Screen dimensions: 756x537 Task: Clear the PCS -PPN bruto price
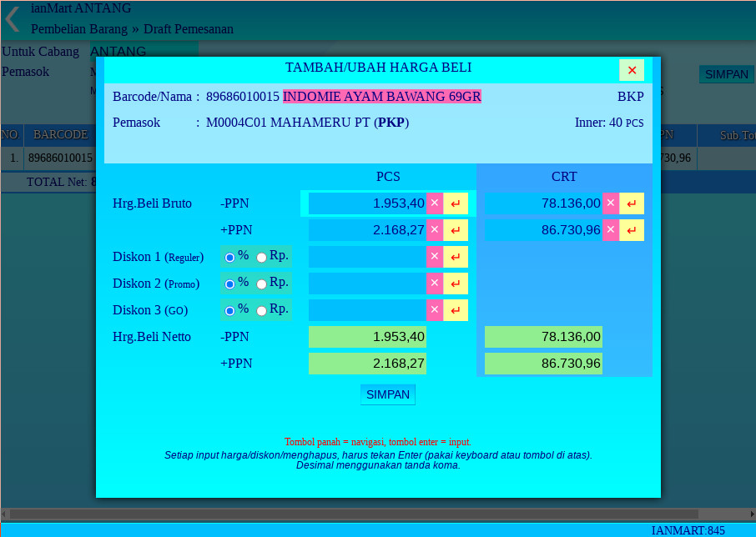tap(434, 203)
